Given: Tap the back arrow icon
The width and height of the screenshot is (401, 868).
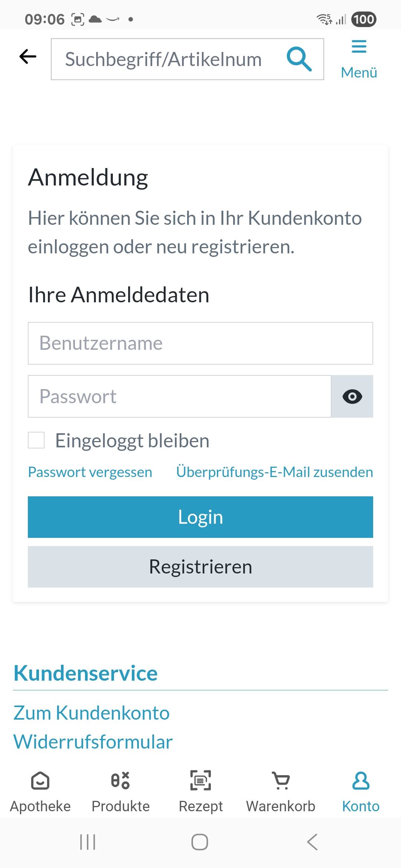Looking at the screenshot, I should pyautogui.click(x=28, y=57).
